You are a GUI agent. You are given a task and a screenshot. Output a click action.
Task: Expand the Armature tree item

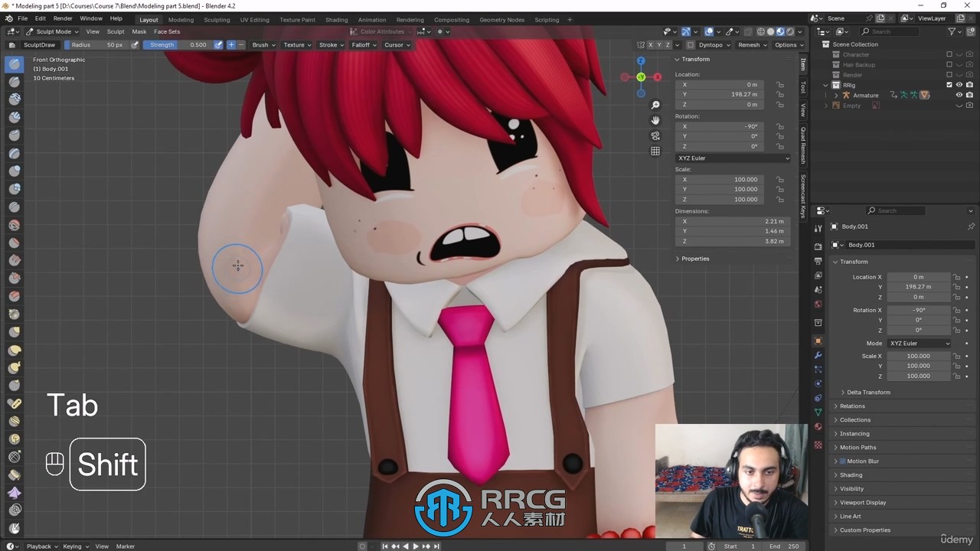836,95
